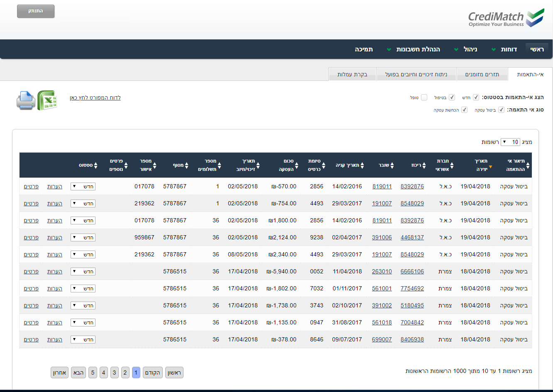
Task: Jump to the אחרון last page
Action: tap(60, 373)
